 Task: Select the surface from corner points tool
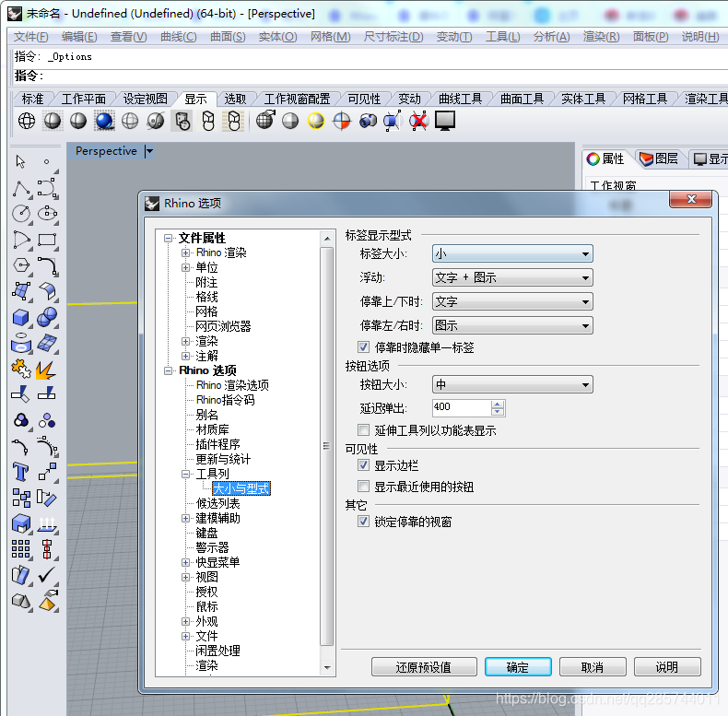tap(21, 291)
